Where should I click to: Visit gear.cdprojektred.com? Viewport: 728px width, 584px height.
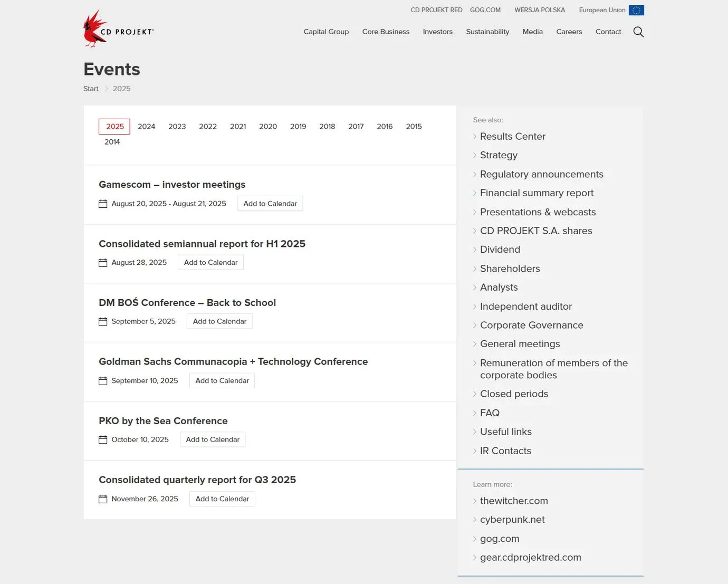point(531,558)
